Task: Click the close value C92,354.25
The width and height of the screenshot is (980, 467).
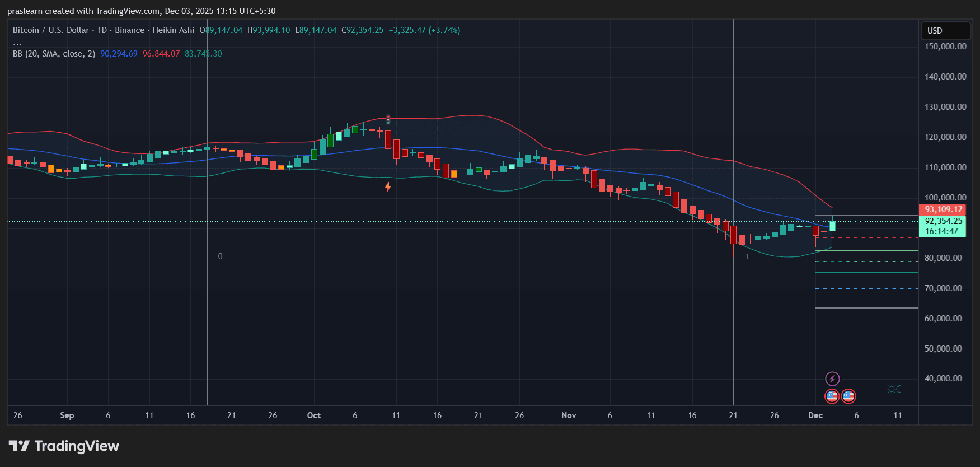Action: click(x=363, y=30)
